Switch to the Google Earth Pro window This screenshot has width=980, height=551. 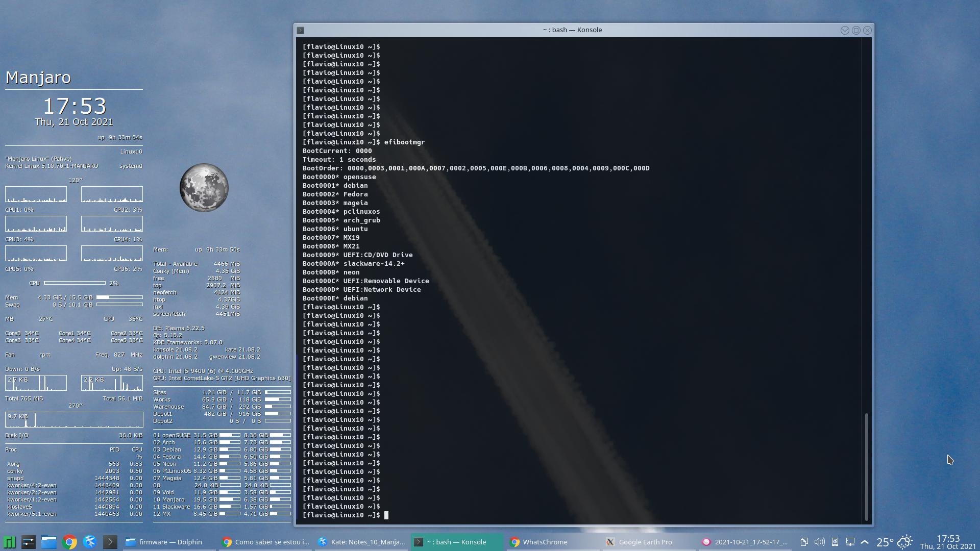pos(649,542)
